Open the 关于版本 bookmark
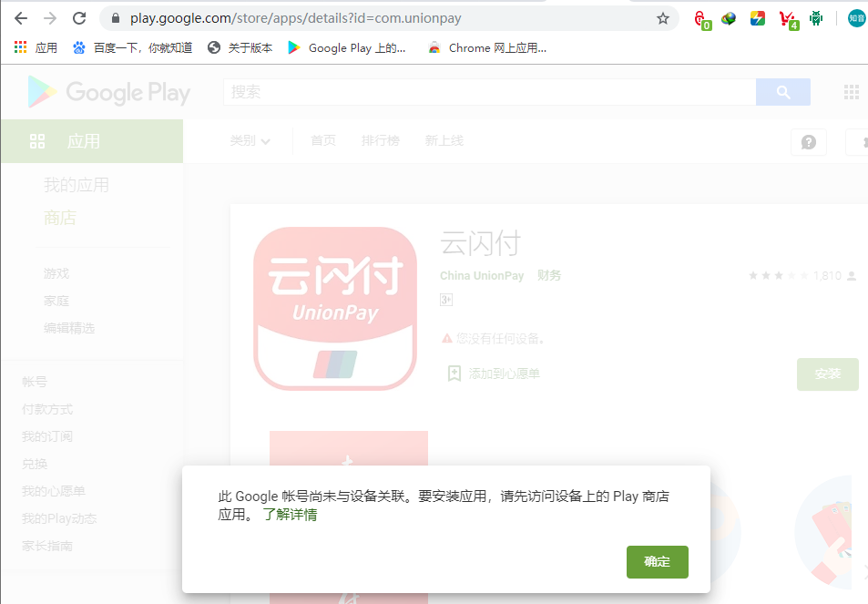Viewport: 868px width, 604px height. pyautogui.click(x=240, y=47)
